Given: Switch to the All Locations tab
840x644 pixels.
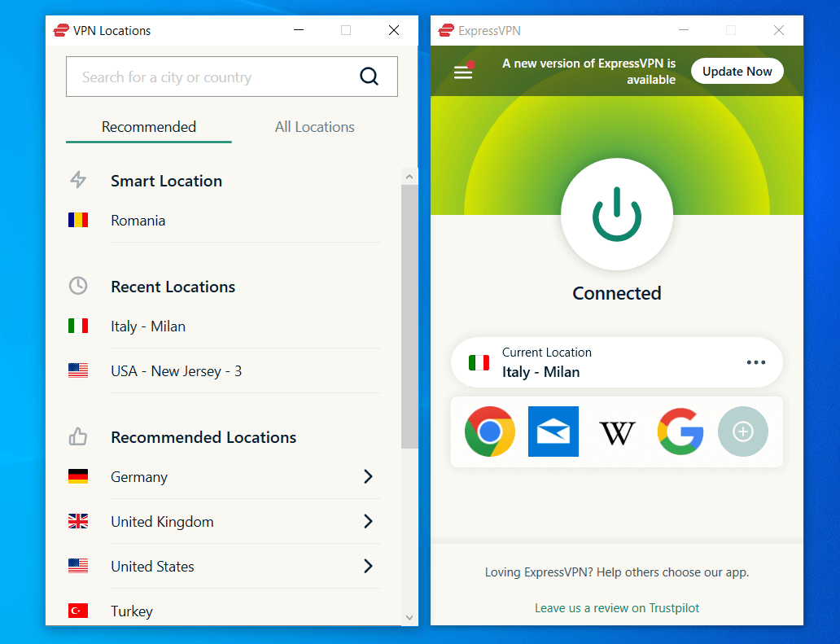Looking at the screenshot, I should (315, 126).
